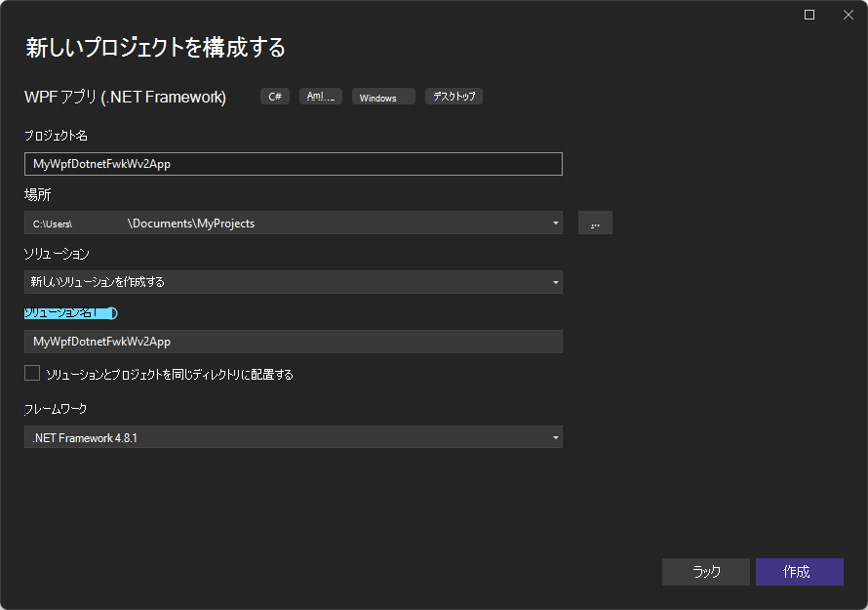Screen dimensions: 868x610
Task: Toggle place solution and project in same directory checkbox
Action: pos(32,373)
